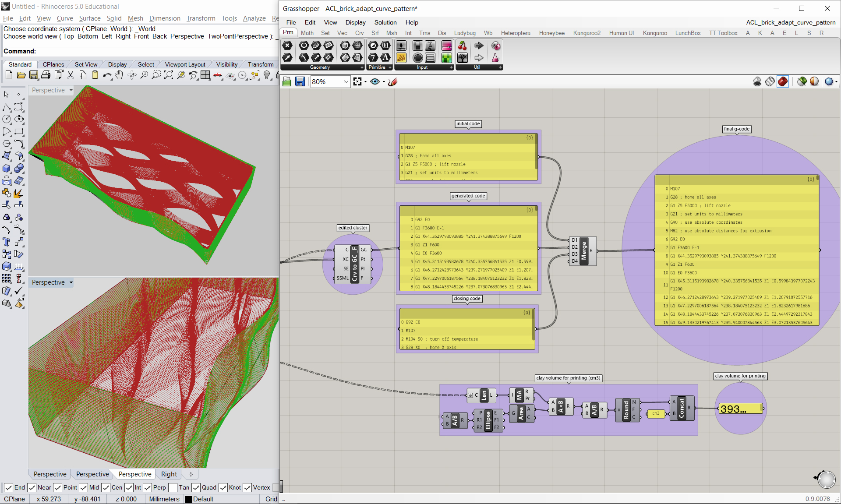The image size is (841, 504).
Task: Click the Grasshopper save document icon
Action: click(300, 82)
